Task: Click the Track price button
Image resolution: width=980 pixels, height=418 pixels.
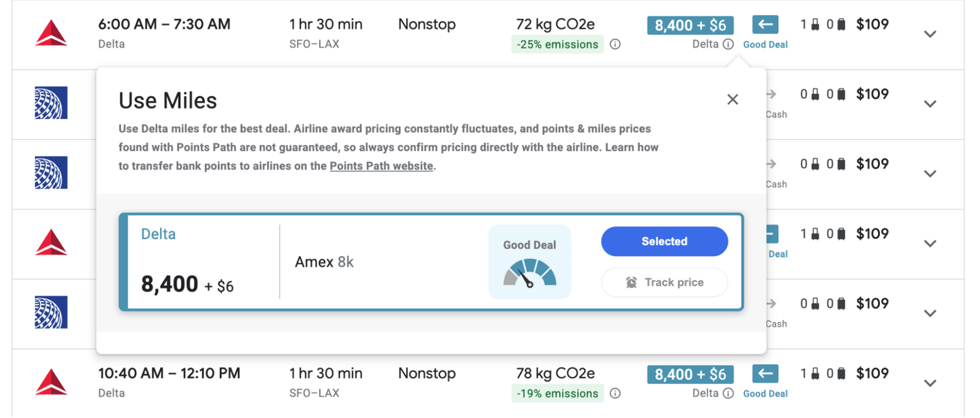Action: [664, 283]
